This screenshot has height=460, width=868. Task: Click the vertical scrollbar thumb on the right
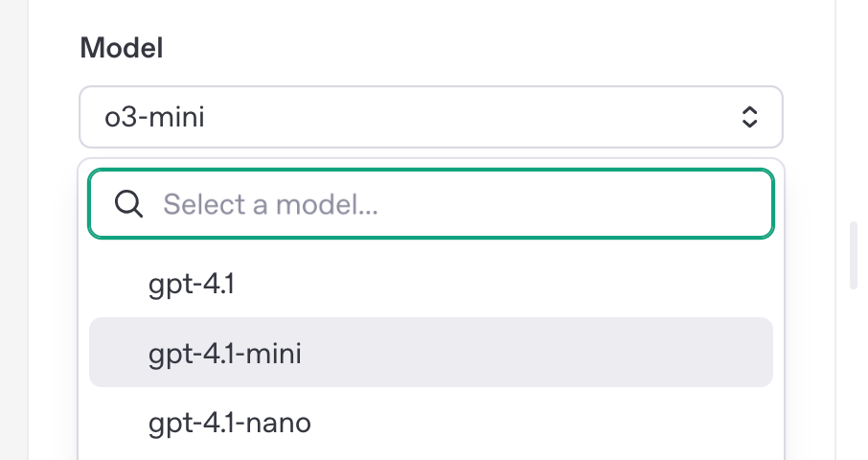tap(853, 255)
